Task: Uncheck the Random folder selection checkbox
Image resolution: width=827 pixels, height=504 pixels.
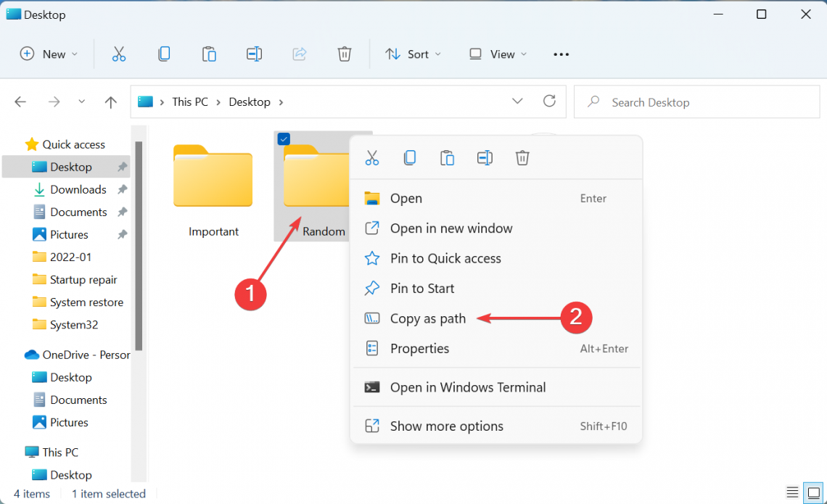Action: tap(283, 139)
